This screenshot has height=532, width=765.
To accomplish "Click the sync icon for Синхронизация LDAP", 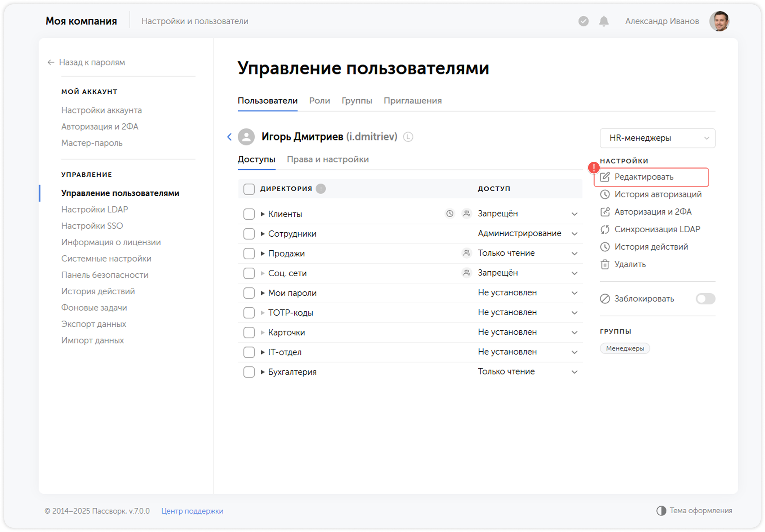I will 605,229.
